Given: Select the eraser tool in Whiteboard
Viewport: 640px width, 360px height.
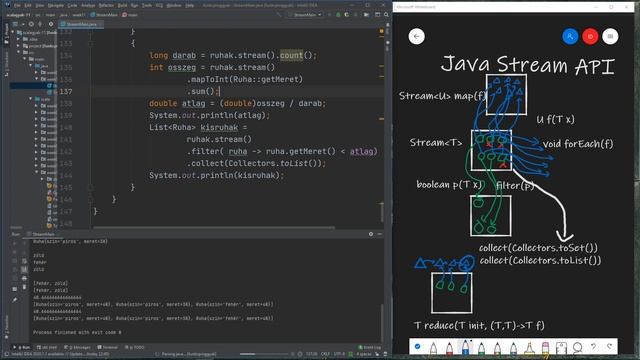Looking at the screenshot, I should (x=545, y=348).
